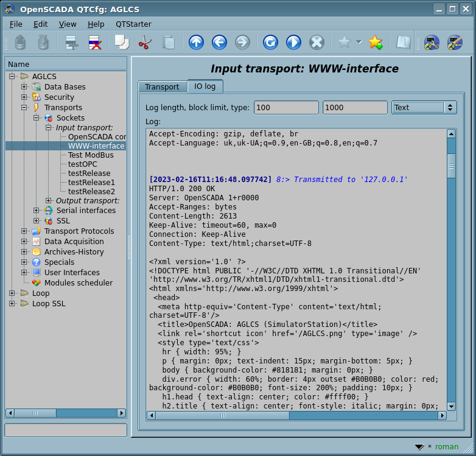Click the tree horizontal scrollbar right arrow
Viewport: 476px width, 456px height.
click(x=121, y=413)
